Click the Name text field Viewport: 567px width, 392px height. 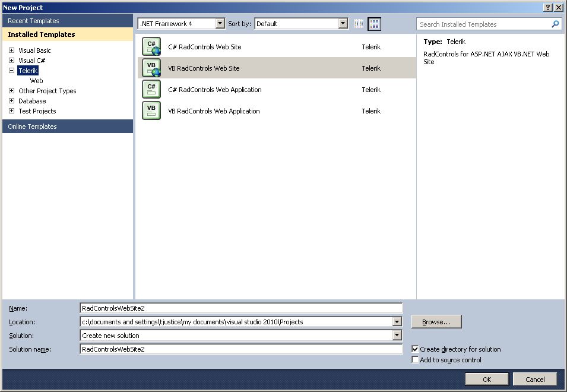(x=241, y=308)
